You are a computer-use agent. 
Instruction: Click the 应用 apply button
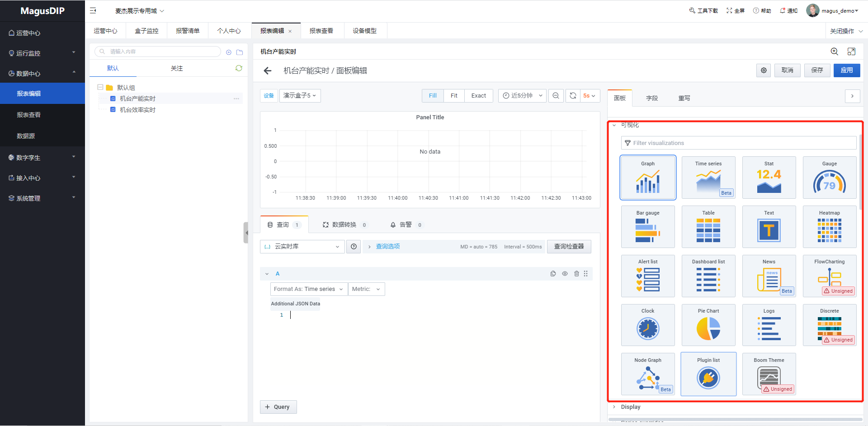[x=847, y=70]
